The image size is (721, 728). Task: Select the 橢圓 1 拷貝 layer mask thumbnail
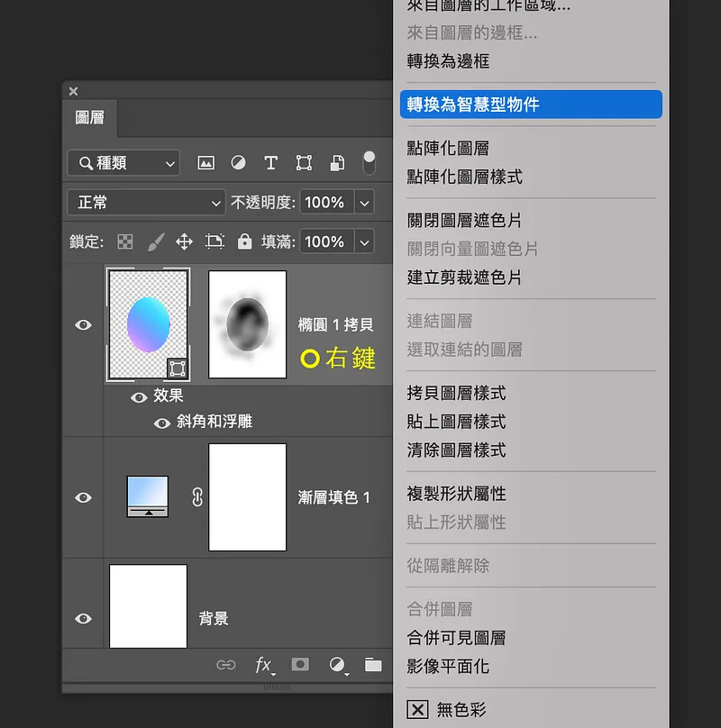[248, 324]
